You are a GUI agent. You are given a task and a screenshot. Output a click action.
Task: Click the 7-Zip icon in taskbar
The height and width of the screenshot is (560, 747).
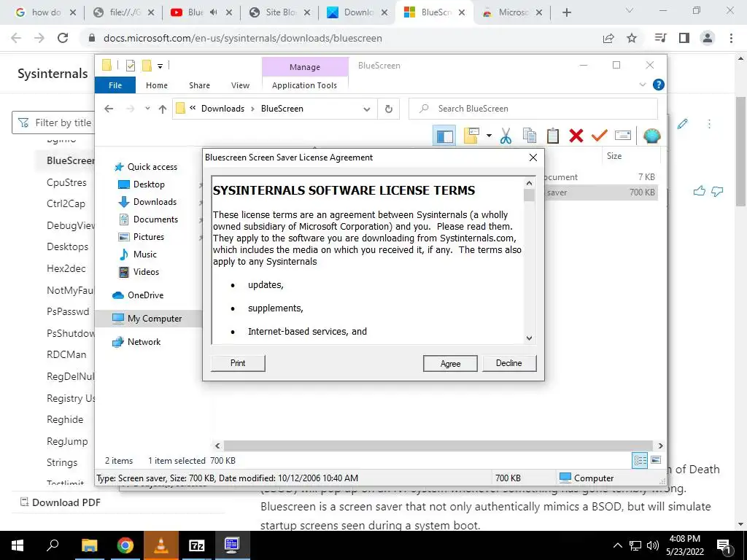coord(197,545)
